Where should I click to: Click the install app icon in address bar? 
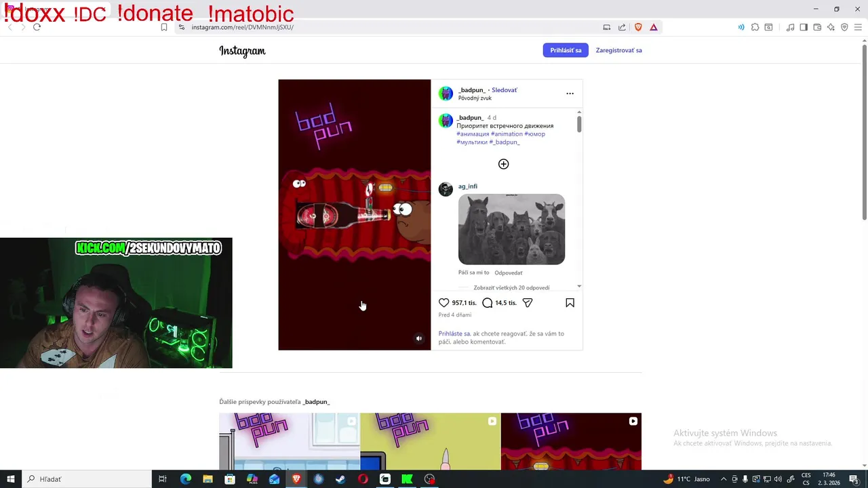pyautogui.click(x=607, y=27)
